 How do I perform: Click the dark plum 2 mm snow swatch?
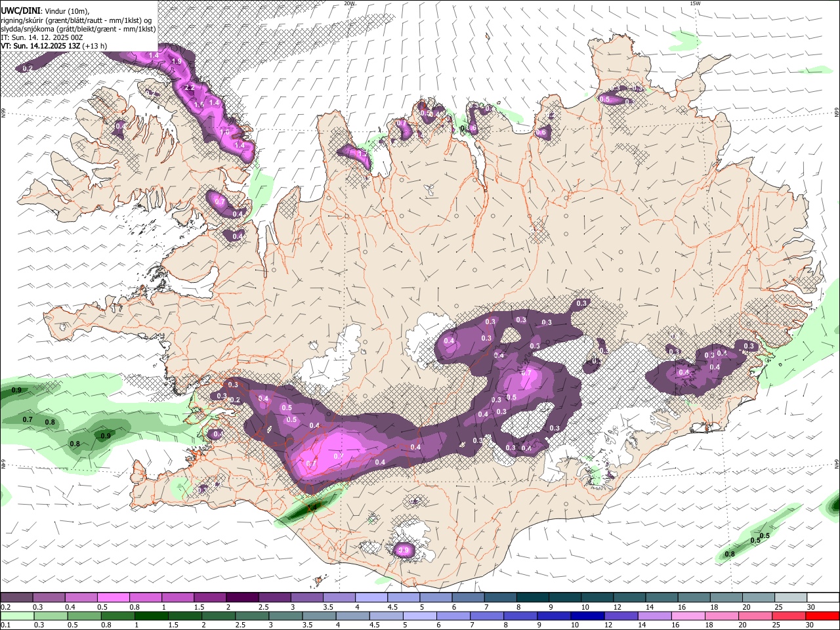[241, 598]
